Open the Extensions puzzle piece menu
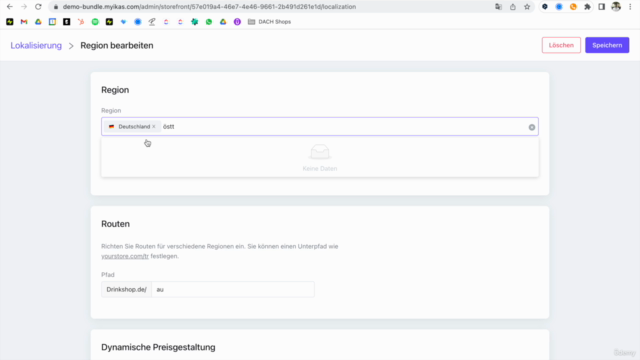Screen dimensions: 640x360 [x=587, y=7]
